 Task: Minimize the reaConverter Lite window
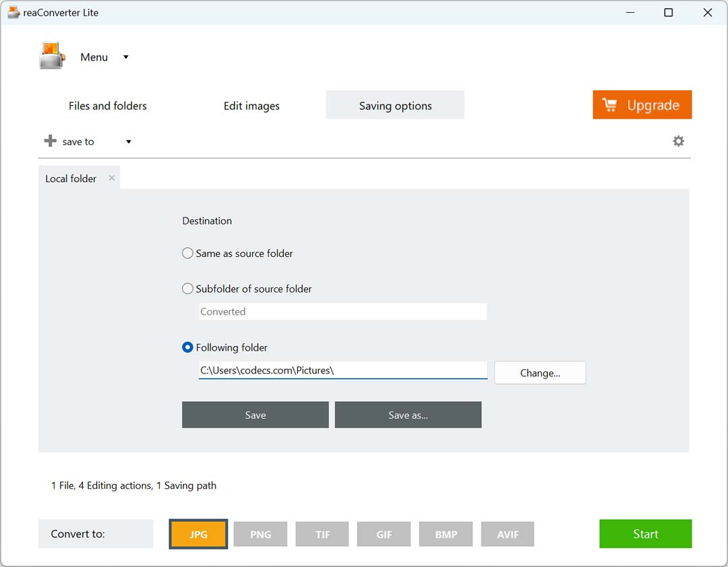(x=630, y=13)
